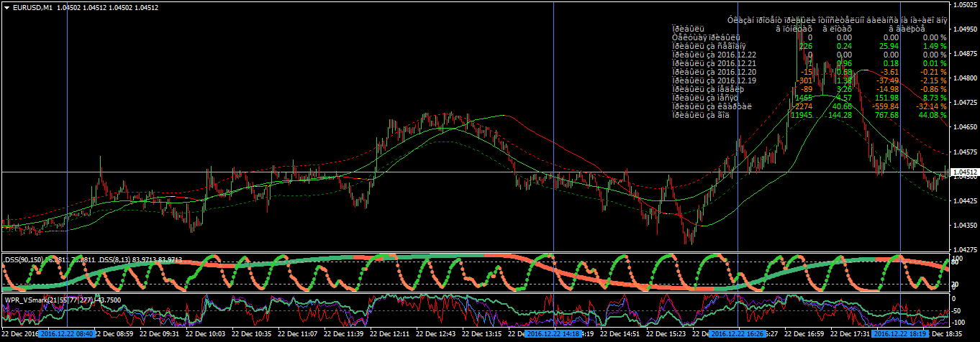
Task: Click the 1.04725 price scale label
Action: pos(966,103)
